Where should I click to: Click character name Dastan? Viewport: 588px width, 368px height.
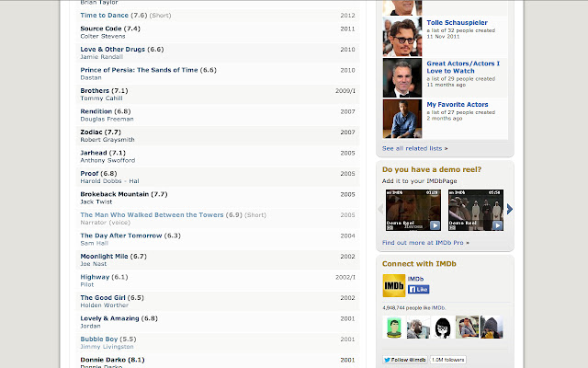coord(91,77)
